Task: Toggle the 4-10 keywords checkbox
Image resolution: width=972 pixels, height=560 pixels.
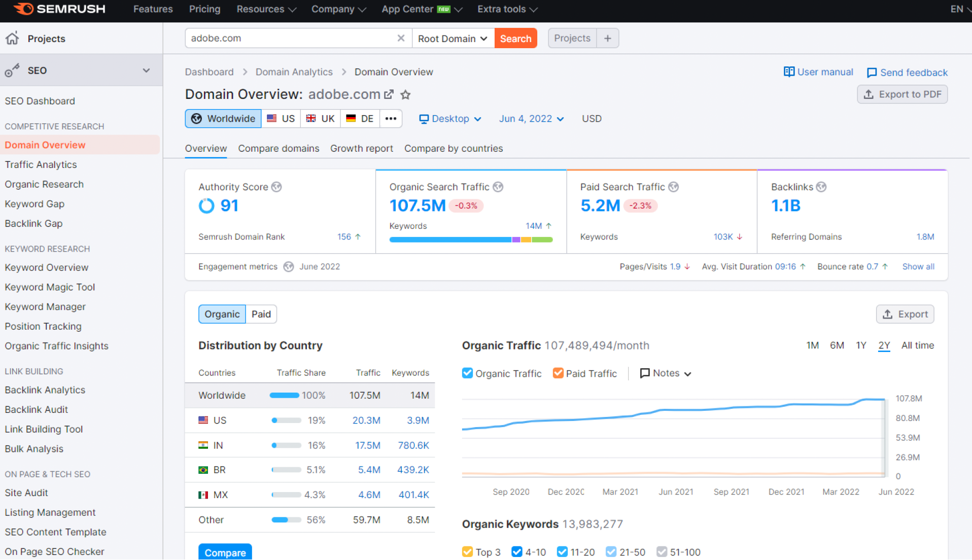Action: (517, 551)
